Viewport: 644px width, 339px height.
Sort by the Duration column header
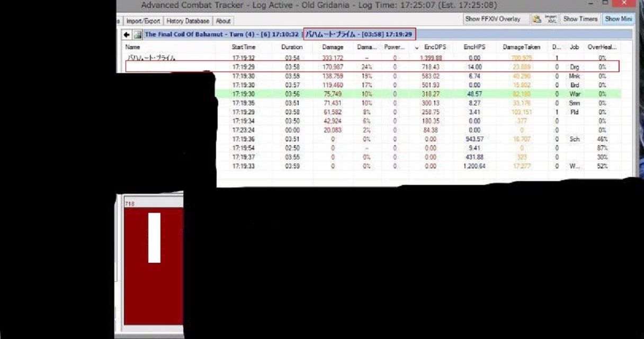[292, 47]
